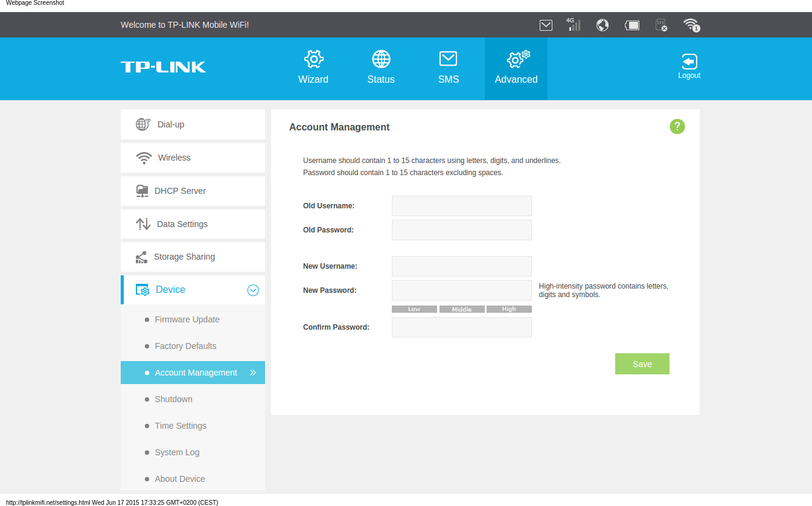The image size is (812, 506).
Task: Click the 4G signal strength icon
Action: point(573,25)
